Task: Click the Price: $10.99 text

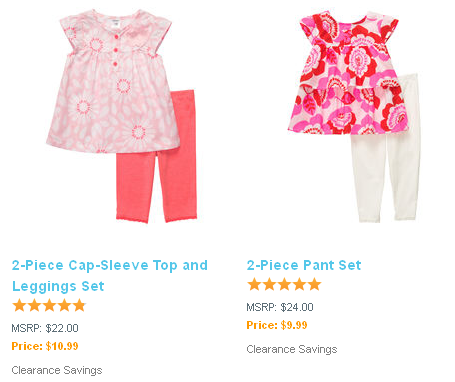Action: [x=45, y=346]
